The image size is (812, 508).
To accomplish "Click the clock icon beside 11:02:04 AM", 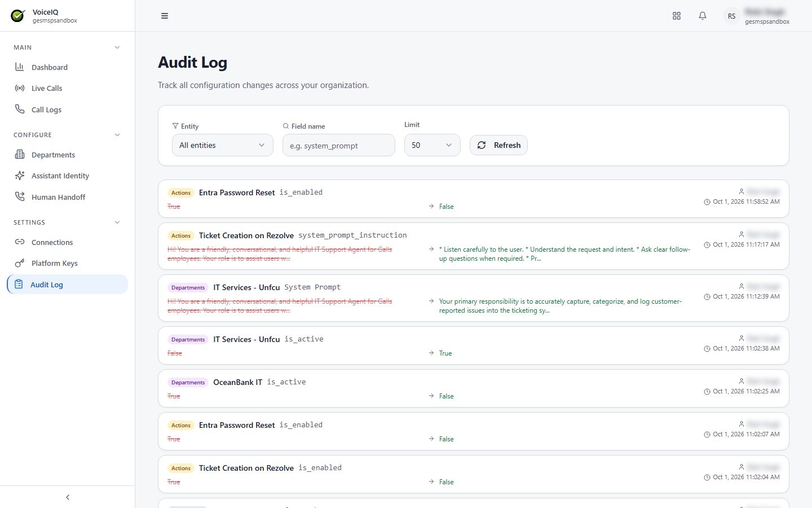I will pos(707,478).
